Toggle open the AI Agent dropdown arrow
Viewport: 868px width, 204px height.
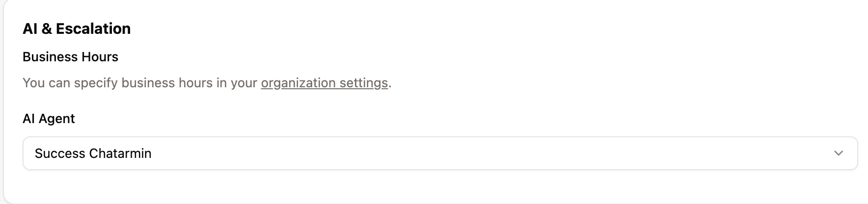pos(838,153)
